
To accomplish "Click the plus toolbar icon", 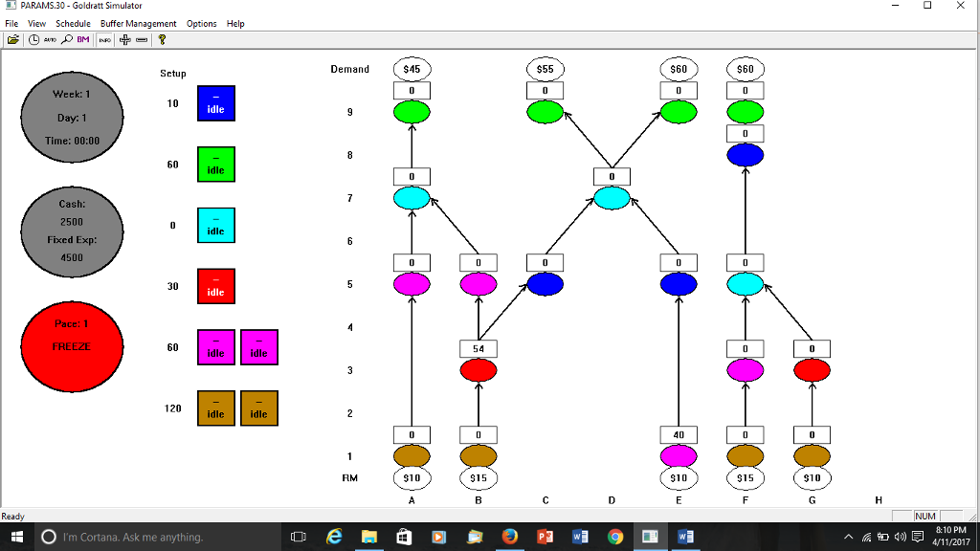I will [124, 39].
